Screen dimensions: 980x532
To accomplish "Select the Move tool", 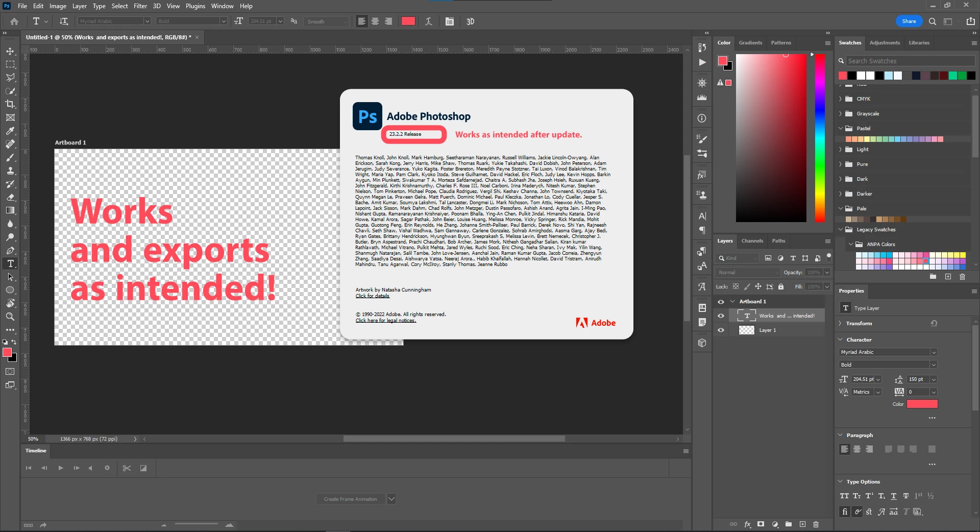I will tap(10, 51).
